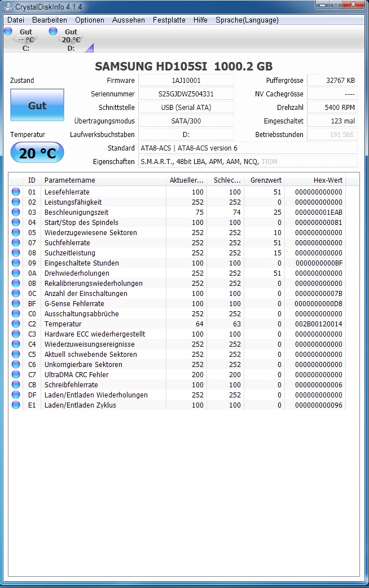Click status orb for G-Sense Fehlerrate

point(16,303)
